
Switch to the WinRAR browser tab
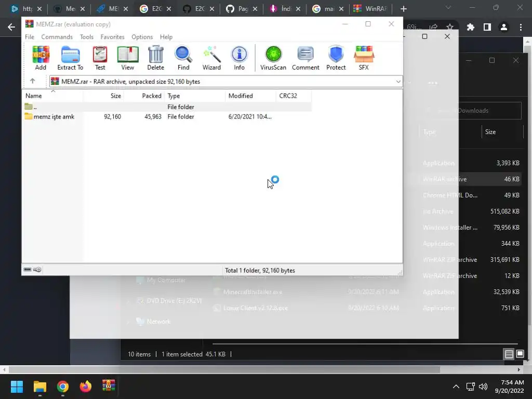tap(371, 8)
